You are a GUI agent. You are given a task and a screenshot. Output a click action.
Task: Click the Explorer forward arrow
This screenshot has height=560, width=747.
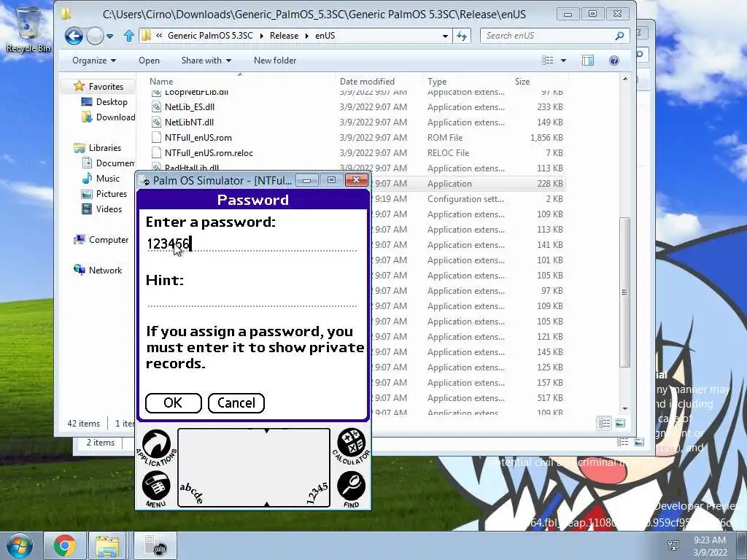[95, 36]
